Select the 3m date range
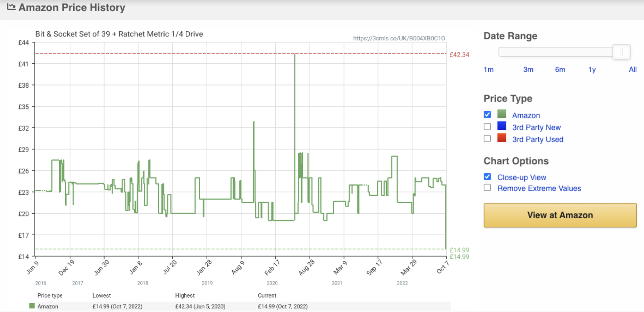Image resolution: width=644 pixels, height=312 pixels. coord(528,70)
